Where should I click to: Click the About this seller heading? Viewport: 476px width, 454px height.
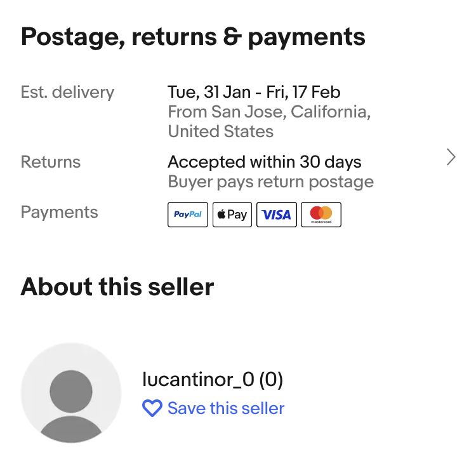click(x=117, y=287)
